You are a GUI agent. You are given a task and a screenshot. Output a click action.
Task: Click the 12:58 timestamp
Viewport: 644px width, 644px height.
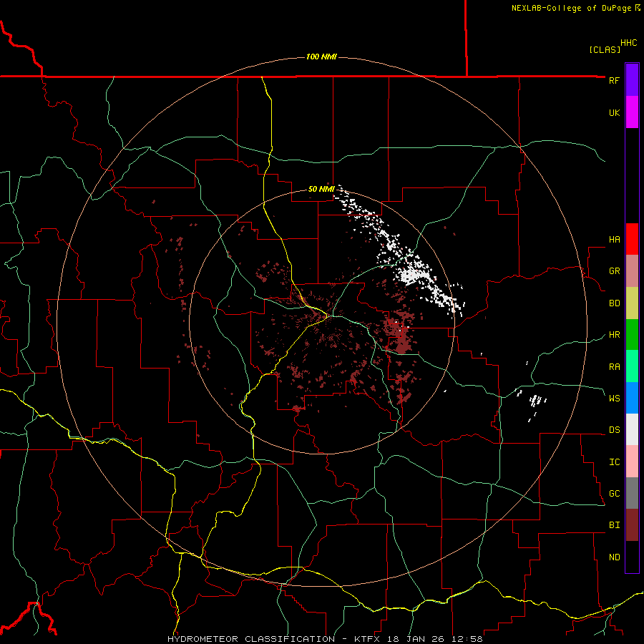pyautogui.click(x=469, y=639)
